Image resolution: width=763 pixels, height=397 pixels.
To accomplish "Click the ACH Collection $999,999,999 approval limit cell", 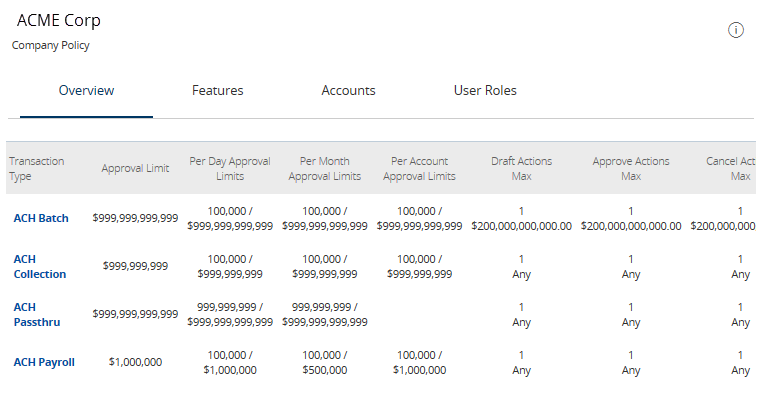I will coord(135,266).
